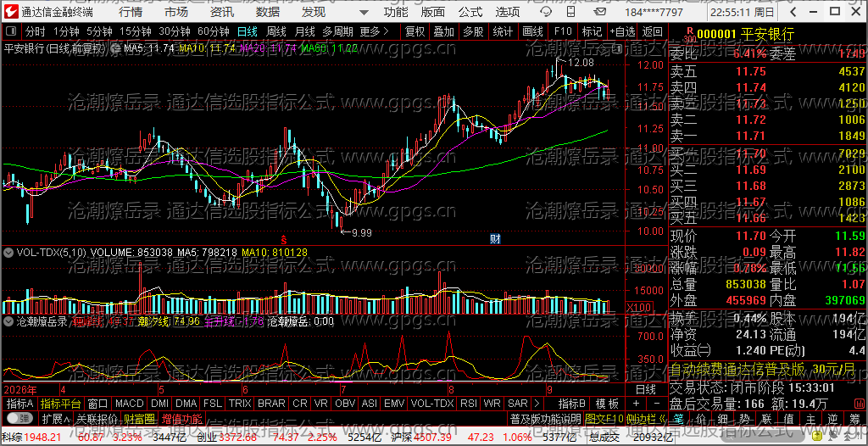The height and width of the screenshot is (446, 868).
Task: Open F10 company info
Action: pos(563,31)
